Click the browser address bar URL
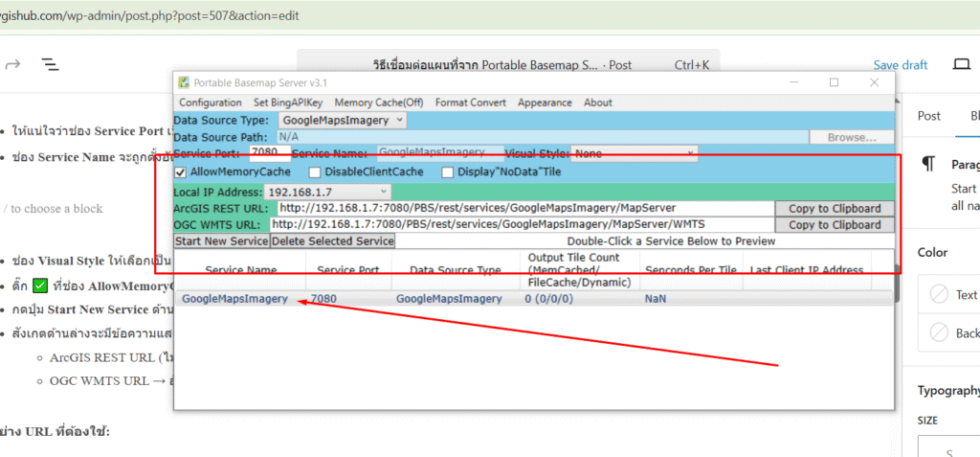 tap(150, 15)
